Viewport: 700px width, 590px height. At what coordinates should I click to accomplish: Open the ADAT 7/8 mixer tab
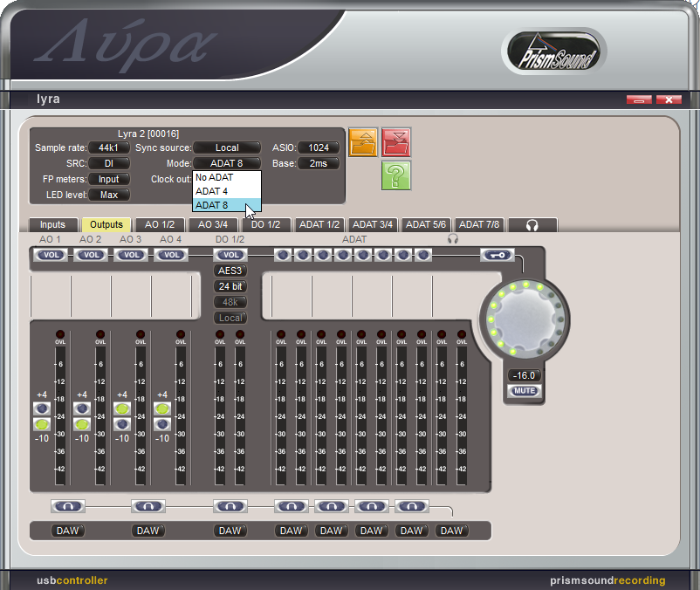coord(479,224)
